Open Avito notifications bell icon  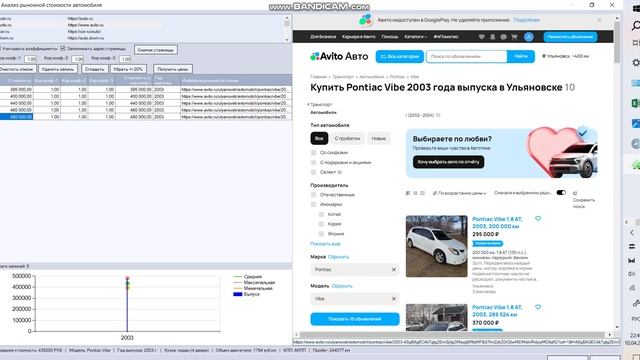click(x=493, y=37)
